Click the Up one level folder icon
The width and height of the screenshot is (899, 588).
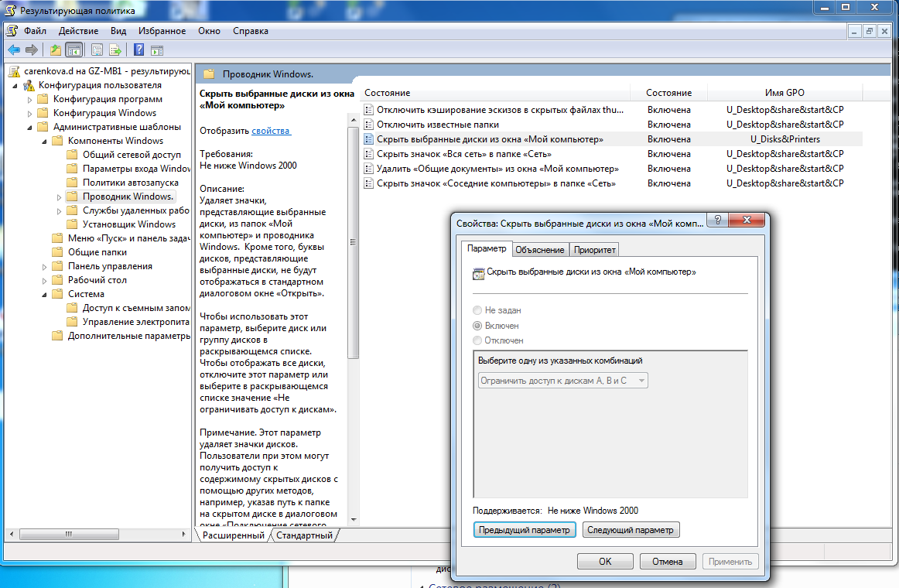(x=56, y=50)
